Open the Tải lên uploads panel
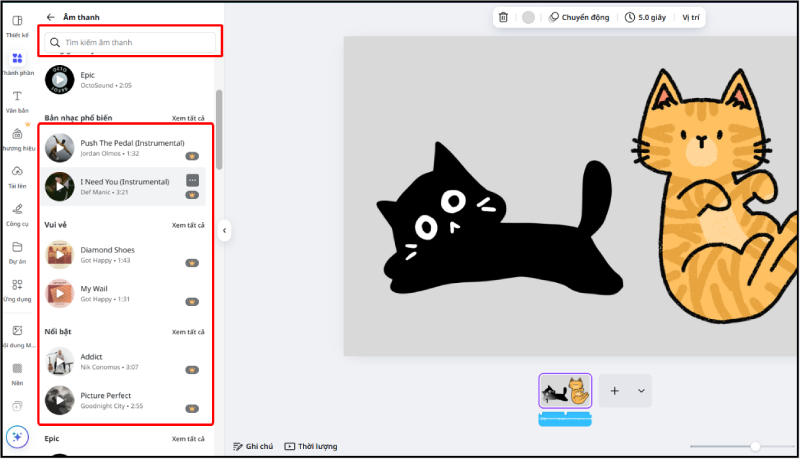800x459 pixels. coord(17,175)
